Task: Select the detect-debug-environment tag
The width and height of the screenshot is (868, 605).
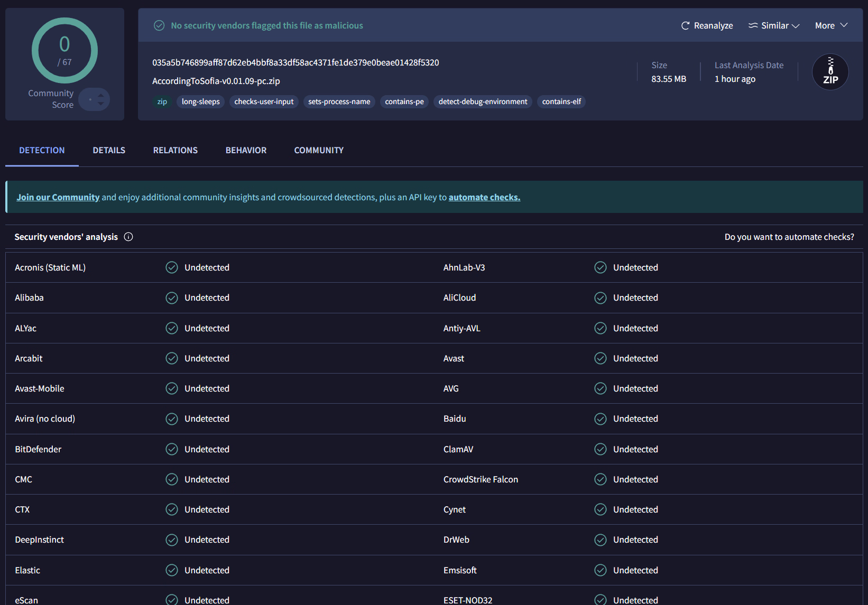Action: (x=483, y=101)
